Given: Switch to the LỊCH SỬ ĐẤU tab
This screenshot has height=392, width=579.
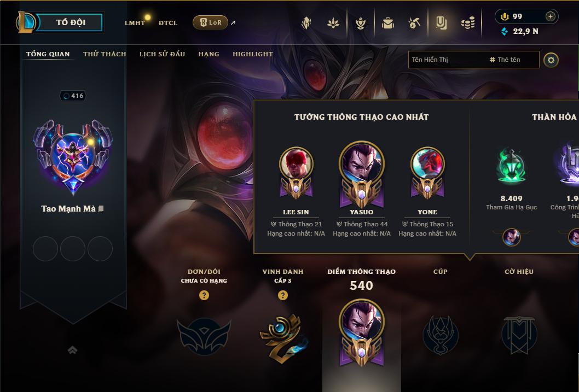Looking at the screenshot, I should pyautogui.click(x=162, y=54).
